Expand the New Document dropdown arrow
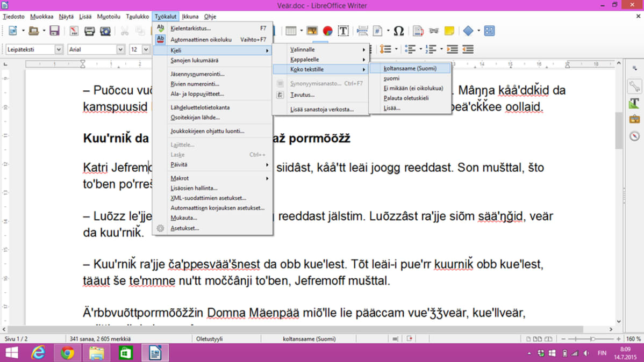The height and width of the screenshot is (362, 644). pyautogui.click(x=23, y=31)
